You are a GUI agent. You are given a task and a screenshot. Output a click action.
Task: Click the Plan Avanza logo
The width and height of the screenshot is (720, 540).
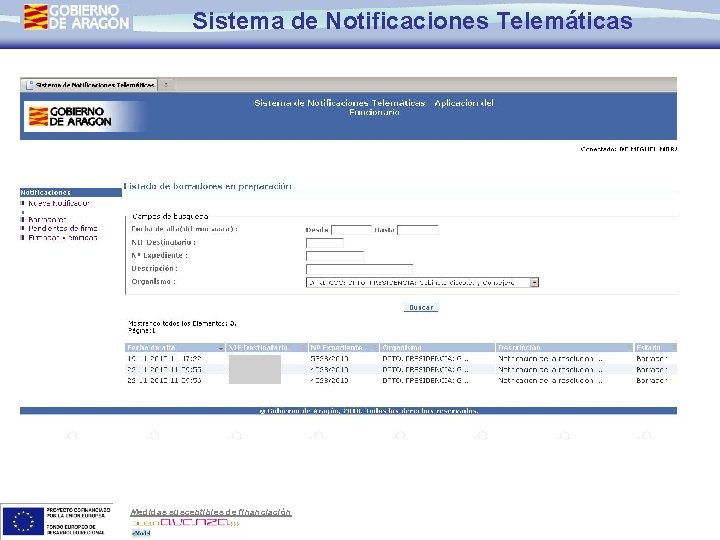(x=185, y=523)
